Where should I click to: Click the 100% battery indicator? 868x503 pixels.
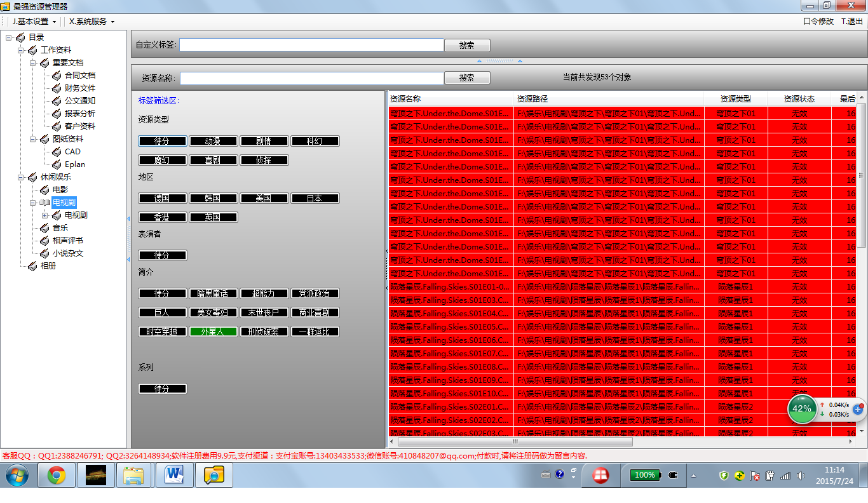(x=645, y=475)
